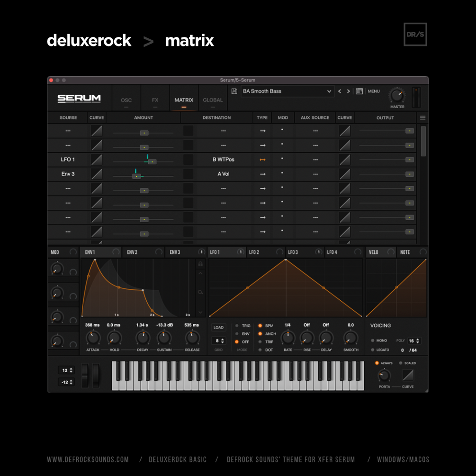Image resolution: width=476 pixels, height=476 pixels.
Task: Click the Porta knob
Action: (384, 376)
